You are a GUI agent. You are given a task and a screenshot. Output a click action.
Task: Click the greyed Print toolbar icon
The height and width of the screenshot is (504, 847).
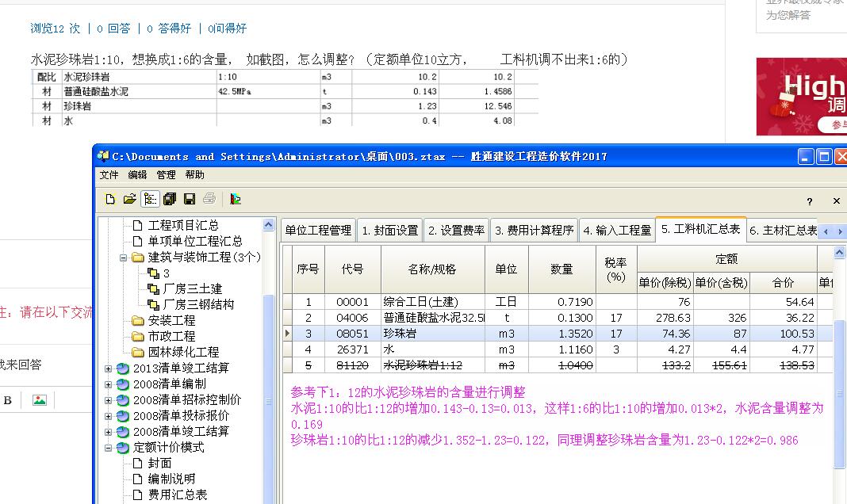[x=209, y=199]
